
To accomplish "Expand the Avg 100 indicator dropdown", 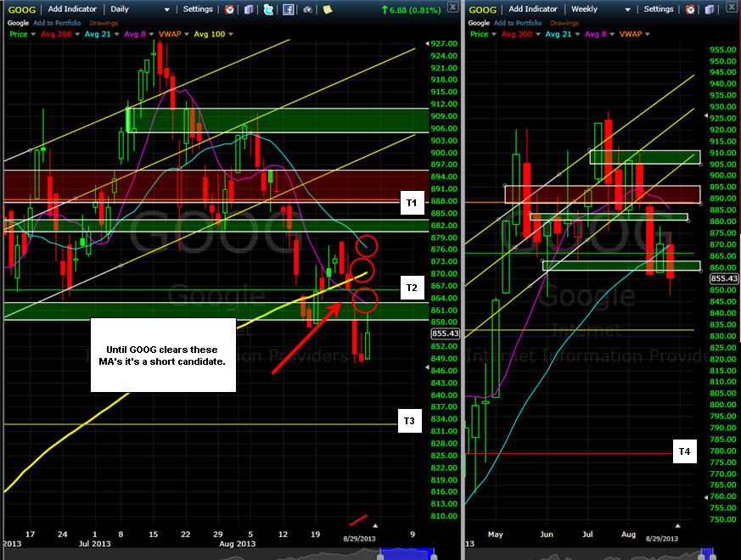I will click(x=231, y=35).
